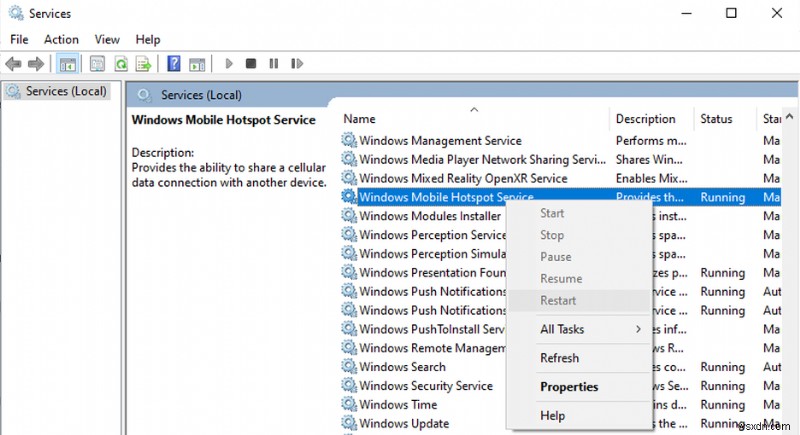Select Services (Local) in the console tree

(x=57, y=91)
